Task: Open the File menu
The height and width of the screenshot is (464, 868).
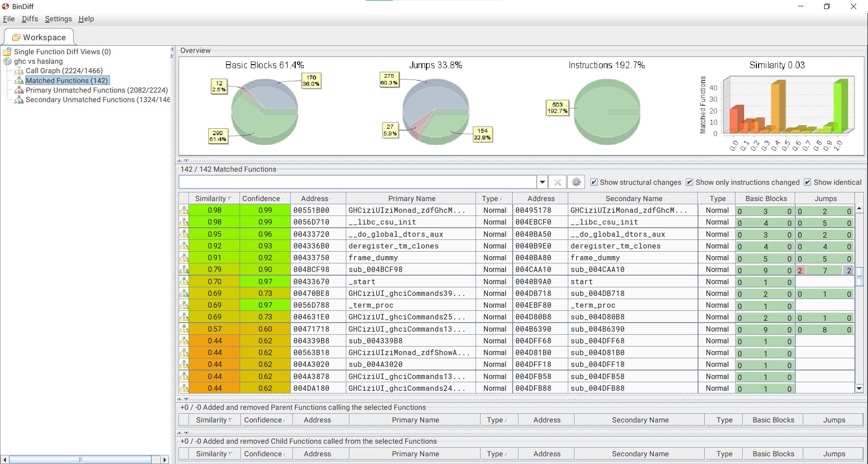Action: (x=9, y=19)
